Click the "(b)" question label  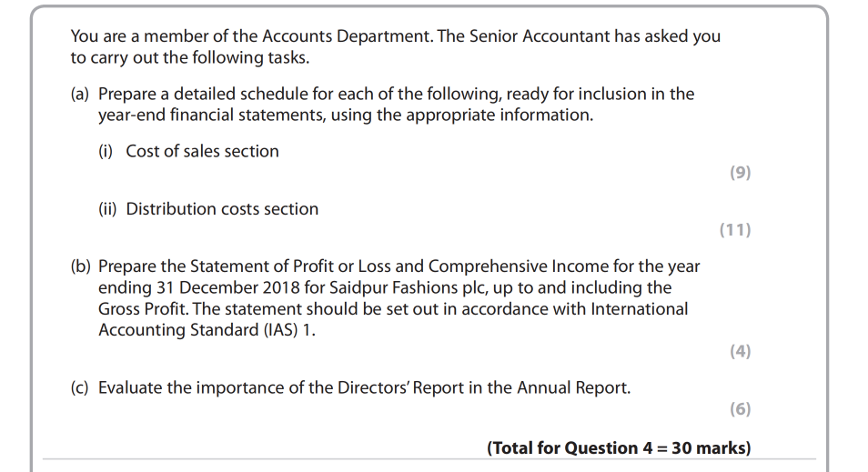click(x=81, y=266)
